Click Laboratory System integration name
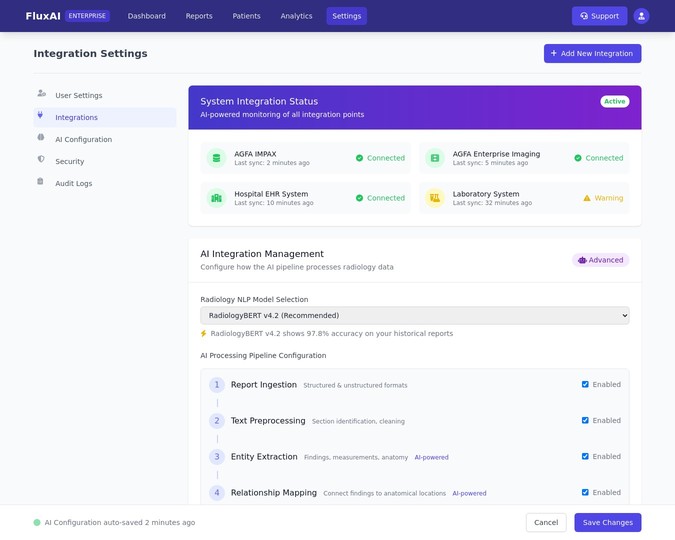The image size is (675, 540). tap(486, 194)
